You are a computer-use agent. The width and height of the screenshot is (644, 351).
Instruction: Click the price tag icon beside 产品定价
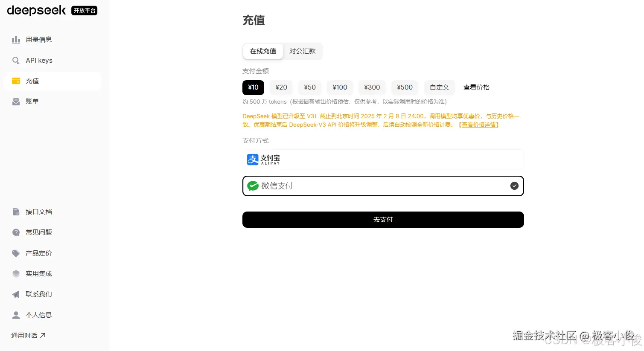coord(16,253)
